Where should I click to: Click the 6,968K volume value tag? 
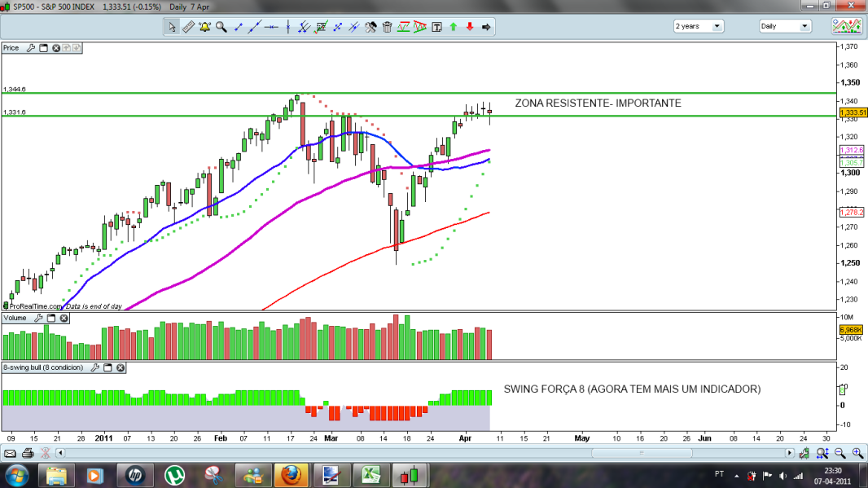(851, 330)
